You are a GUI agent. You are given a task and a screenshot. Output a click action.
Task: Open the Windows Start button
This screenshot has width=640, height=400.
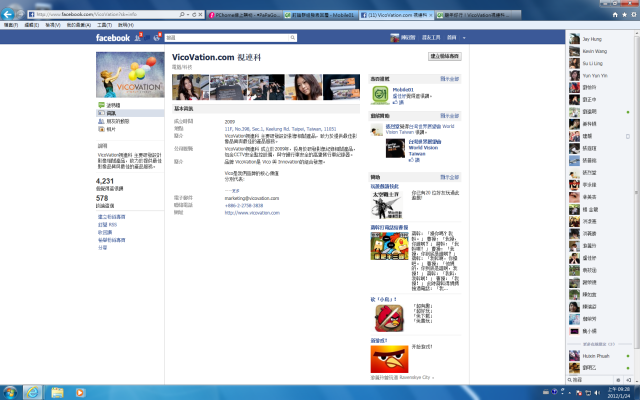click(10, 393)
